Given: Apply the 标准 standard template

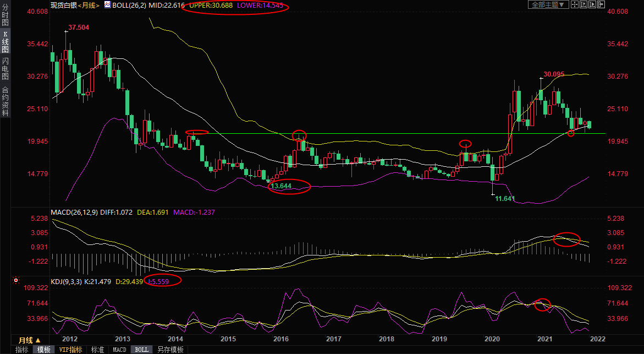Looking at the screenshot, I should click(x=97, y=350).
